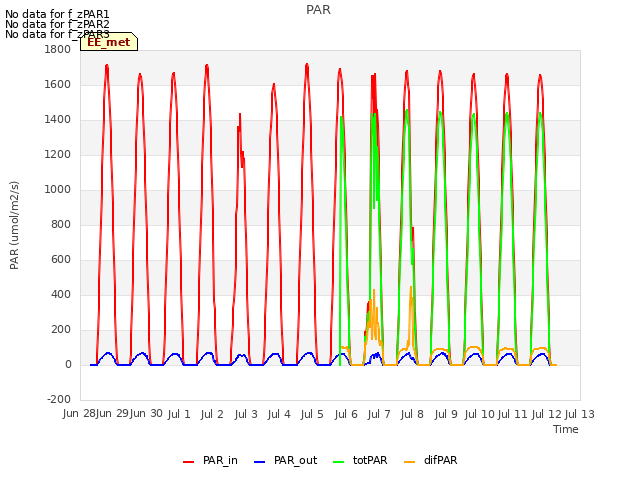Click the blue PAR_out legend swatch
Image resolution: width=640 pixels, height=480 pixels.
click(x=260, y=462)
